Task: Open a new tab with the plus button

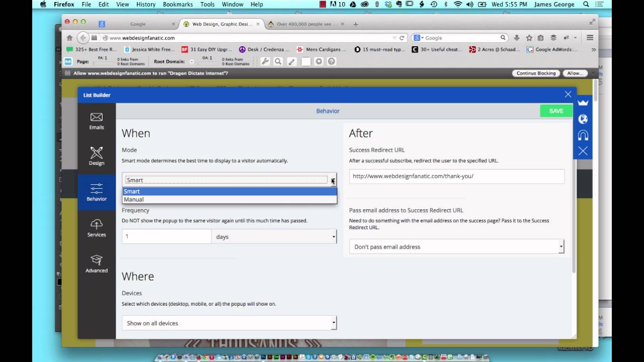Action: (x=356, y=24)
